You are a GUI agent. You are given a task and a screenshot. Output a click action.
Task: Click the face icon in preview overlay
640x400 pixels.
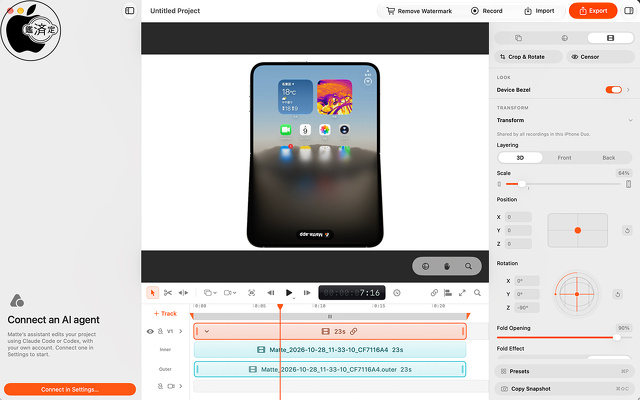pyautogui.click(x=425, y=266)
